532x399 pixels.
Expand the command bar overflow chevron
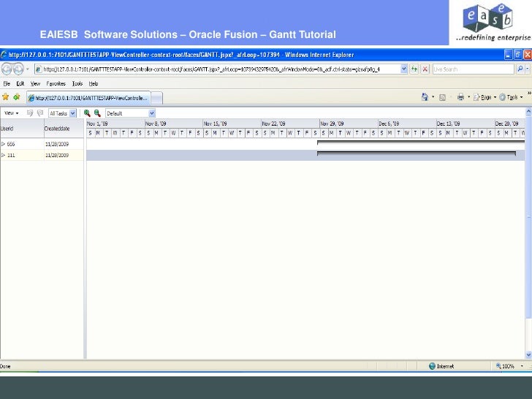529,93
